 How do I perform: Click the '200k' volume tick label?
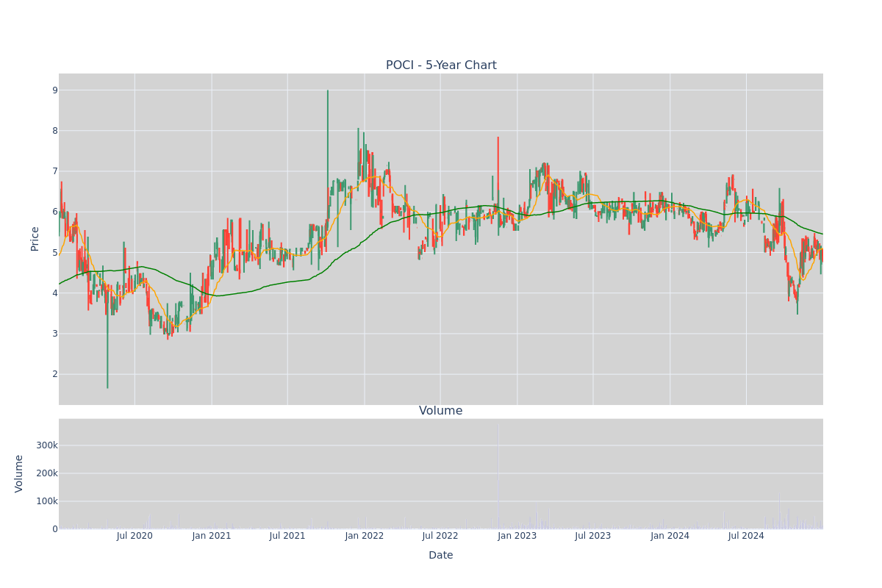tap(47, 473)
